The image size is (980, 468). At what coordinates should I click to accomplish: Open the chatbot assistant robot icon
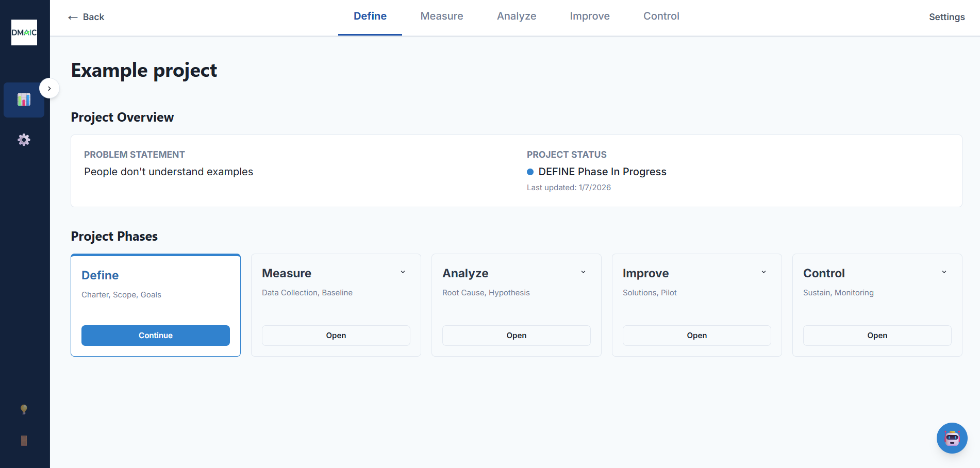pyautogui.click(x=952, y=438)
